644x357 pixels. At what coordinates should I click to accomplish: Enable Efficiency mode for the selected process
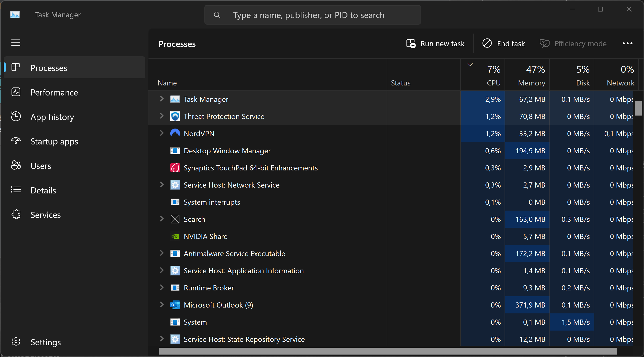[x=573, y=44]
